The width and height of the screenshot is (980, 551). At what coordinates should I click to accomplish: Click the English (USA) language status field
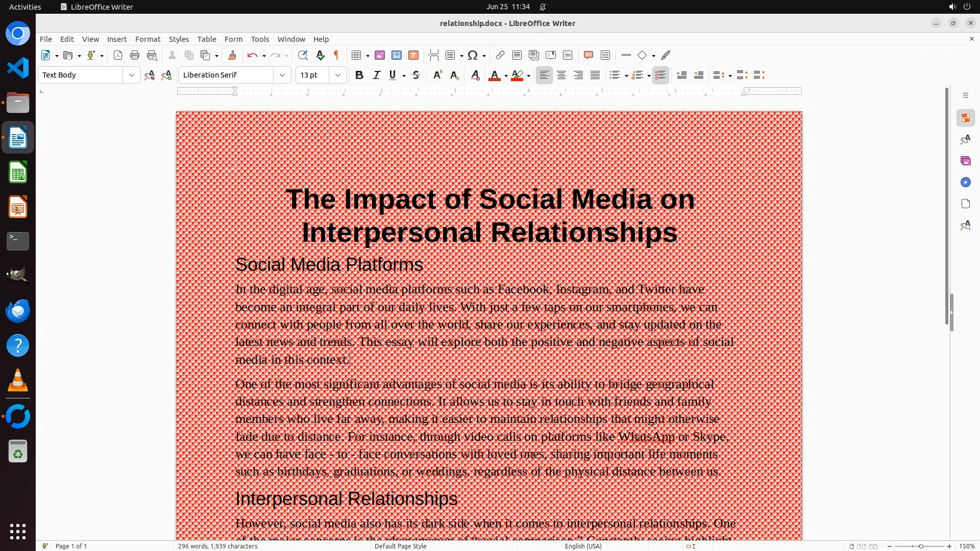(x=583, y=546)
